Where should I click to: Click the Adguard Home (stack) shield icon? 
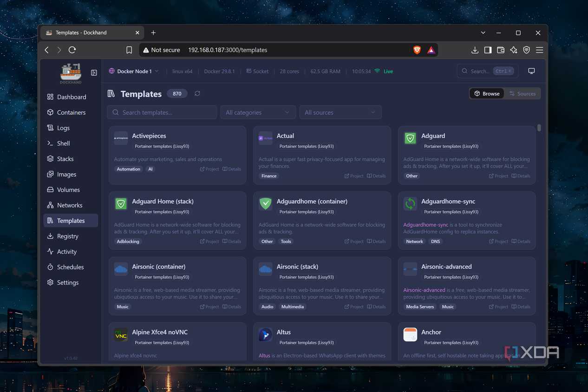coord(121,204)
